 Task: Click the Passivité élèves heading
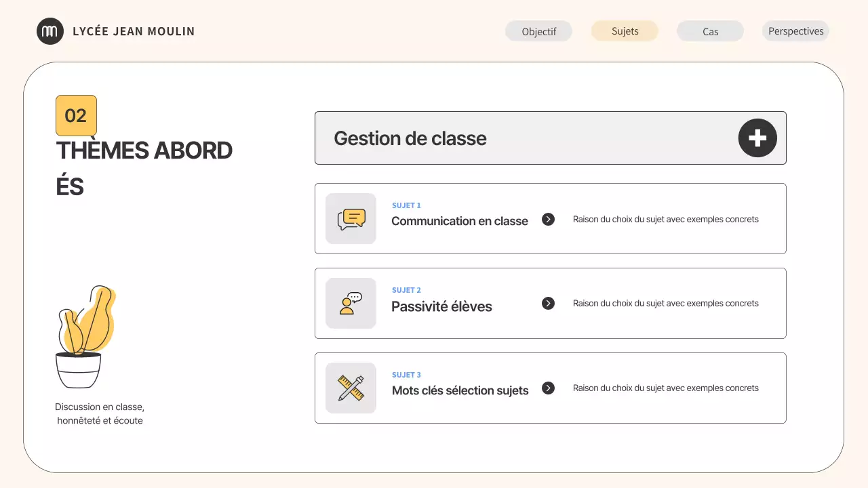(441, 306)
